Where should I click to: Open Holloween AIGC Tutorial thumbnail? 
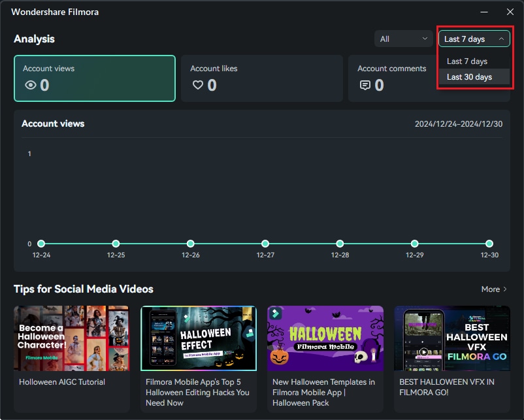coord(71,338)
